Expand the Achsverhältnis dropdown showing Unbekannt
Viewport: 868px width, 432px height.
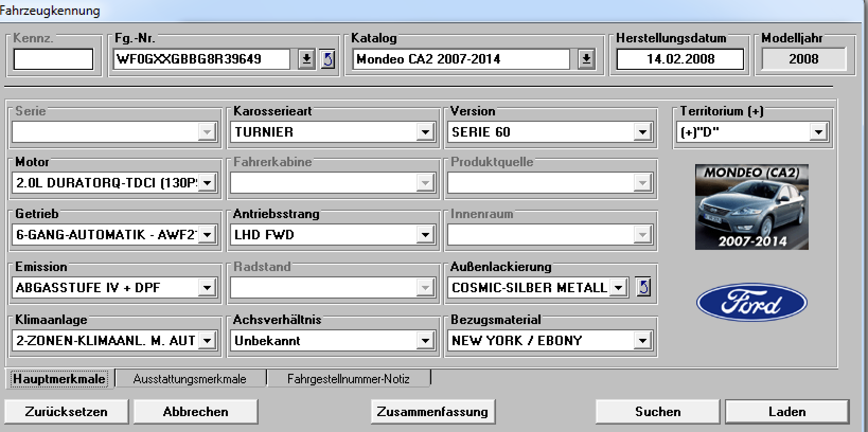click(x=425, y=340)
